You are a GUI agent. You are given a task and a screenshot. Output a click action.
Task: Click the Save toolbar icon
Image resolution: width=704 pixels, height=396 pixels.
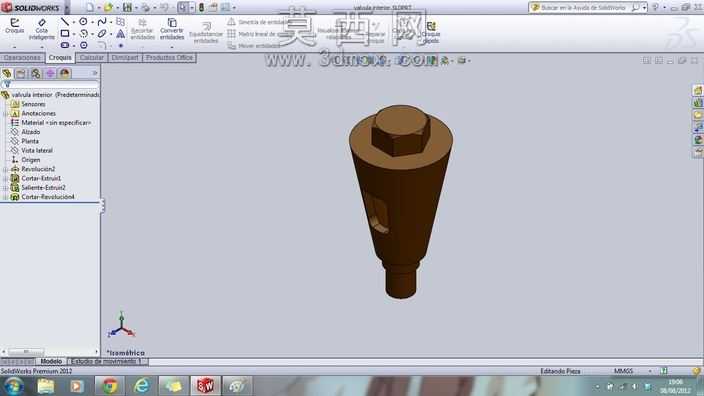pyautogui.click(x=127, y=7)
